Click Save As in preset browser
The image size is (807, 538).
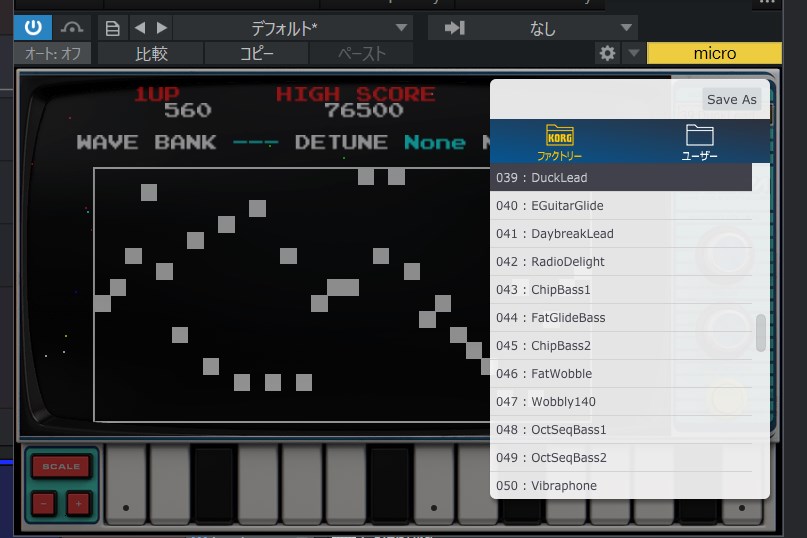[x=731, y=99]
